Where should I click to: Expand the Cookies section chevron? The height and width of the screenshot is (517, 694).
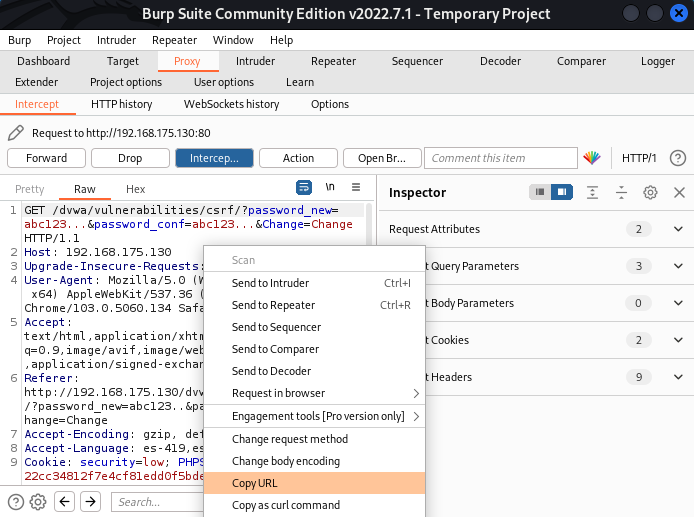pos(678,340)
